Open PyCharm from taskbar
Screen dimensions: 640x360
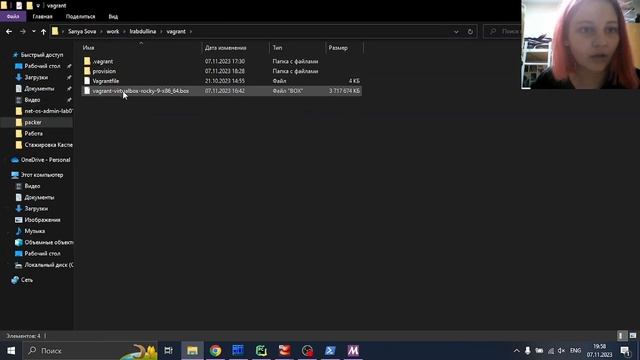[261, 351]
